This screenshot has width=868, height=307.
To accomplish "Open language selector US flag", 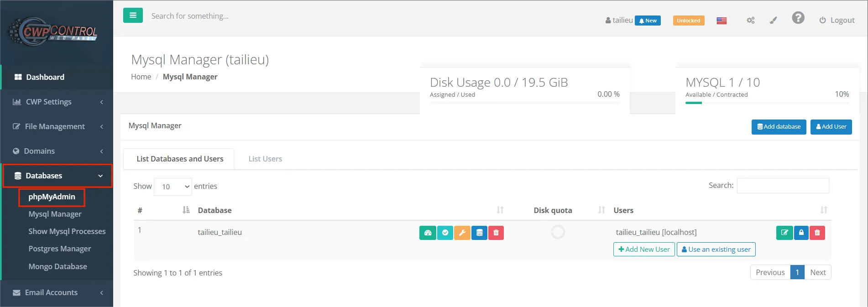I will [722, 21].
